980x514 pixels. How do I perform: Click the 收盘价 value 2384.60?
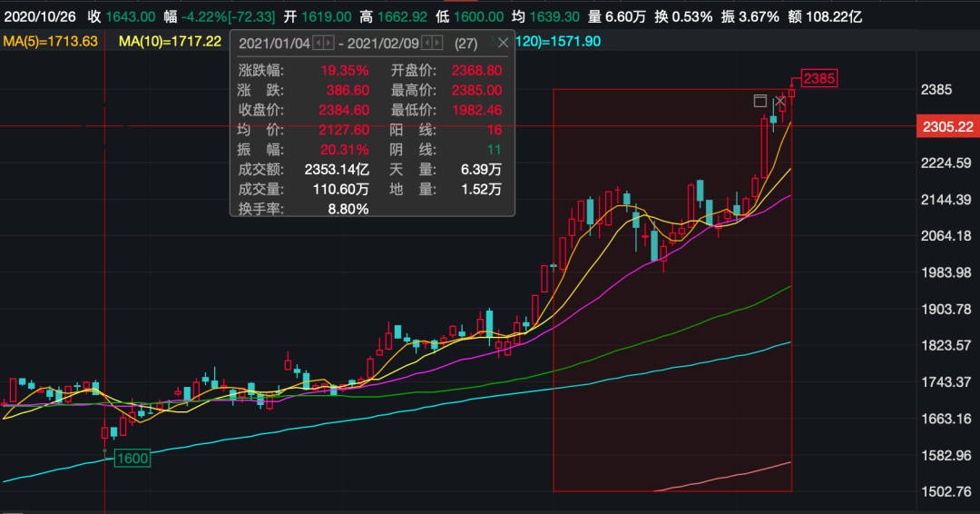[344, 110]
